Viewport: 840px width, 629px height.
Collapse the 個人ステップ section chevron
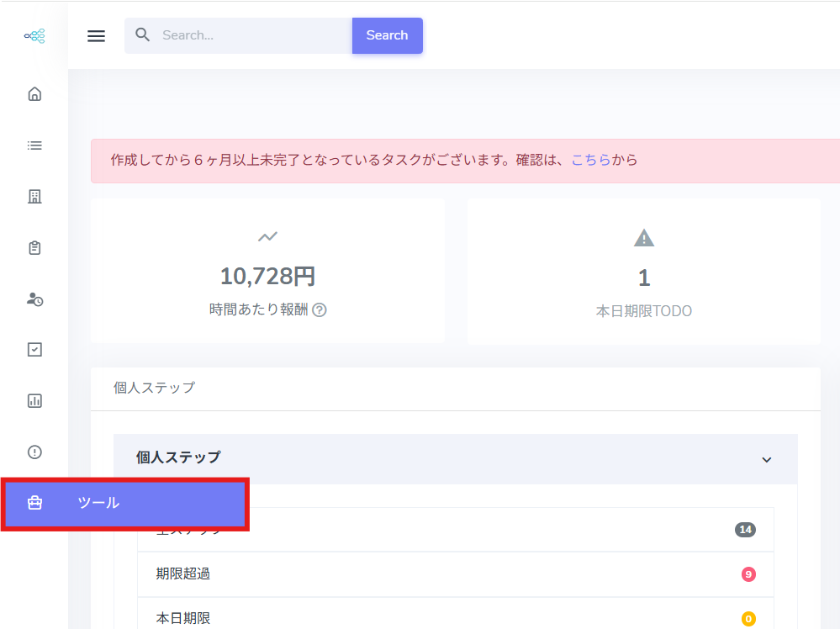point(766,459)
